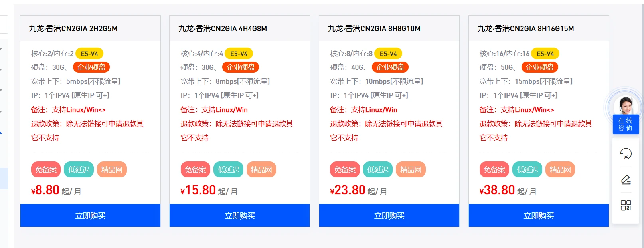Buy the 2H2G5M plan with 立即购买
Viewport: 644px width, 248px height.
[90, 216]
